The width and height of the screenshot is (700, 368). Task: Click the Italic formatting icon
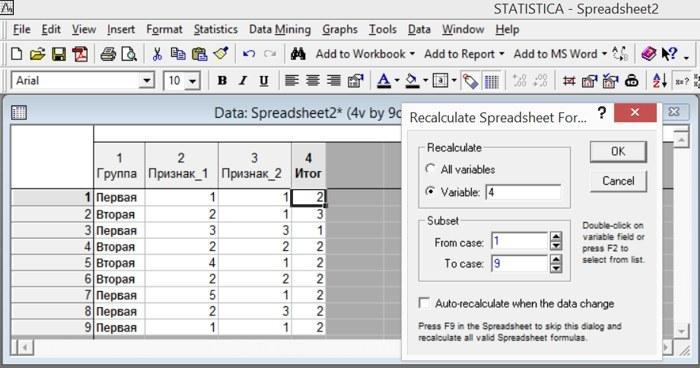pos(243,81)
